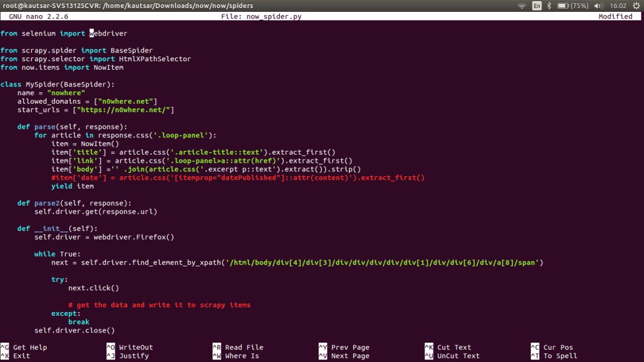Click the ^O WriteOut shortcut

129,347
